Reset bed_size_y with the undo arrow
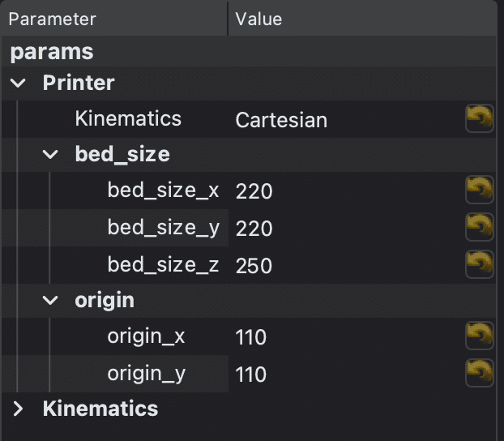Viewport: 504px width, 441px height. click(x=479, y=227)
